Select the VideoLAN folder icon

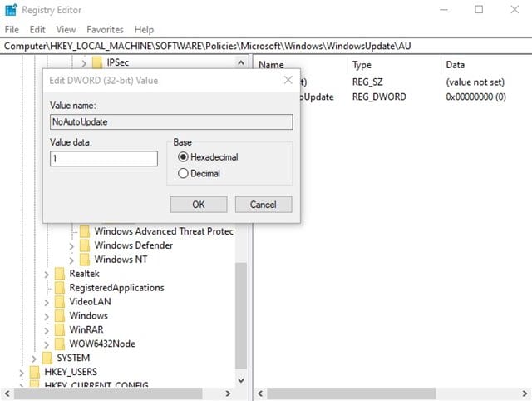60,302
